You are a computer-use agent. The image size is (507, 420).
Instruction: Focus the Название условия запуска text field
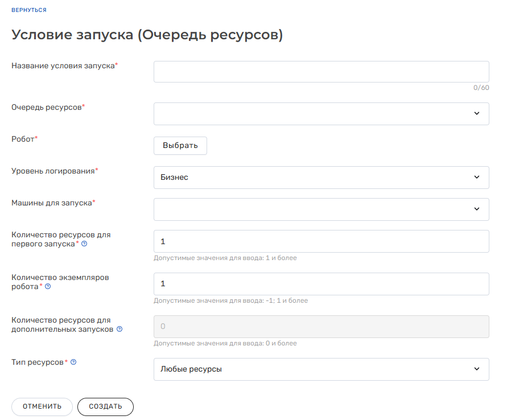point(321,72)
